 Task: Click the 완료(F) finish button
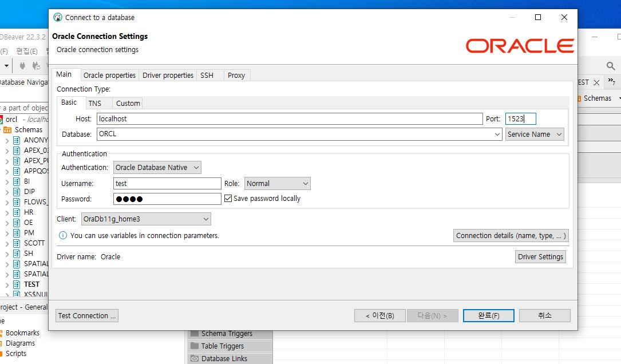pos(489,316)
